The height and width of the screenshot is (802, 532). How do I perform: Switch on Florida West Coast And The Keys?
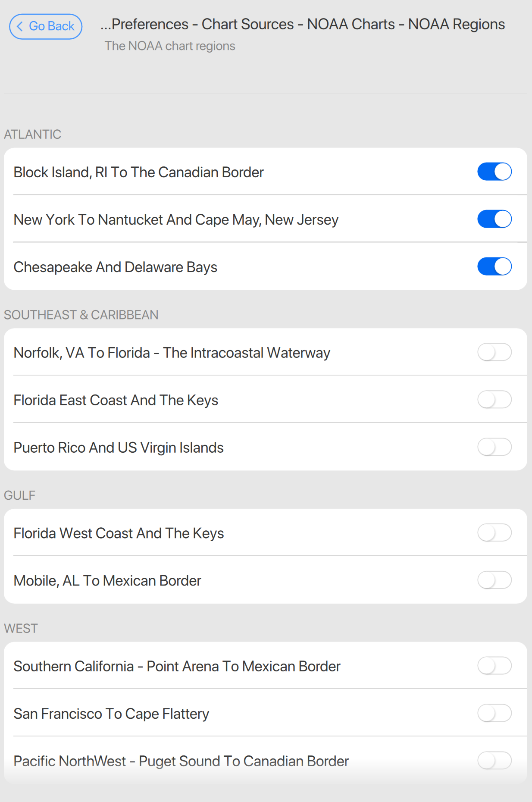[494, 533]
